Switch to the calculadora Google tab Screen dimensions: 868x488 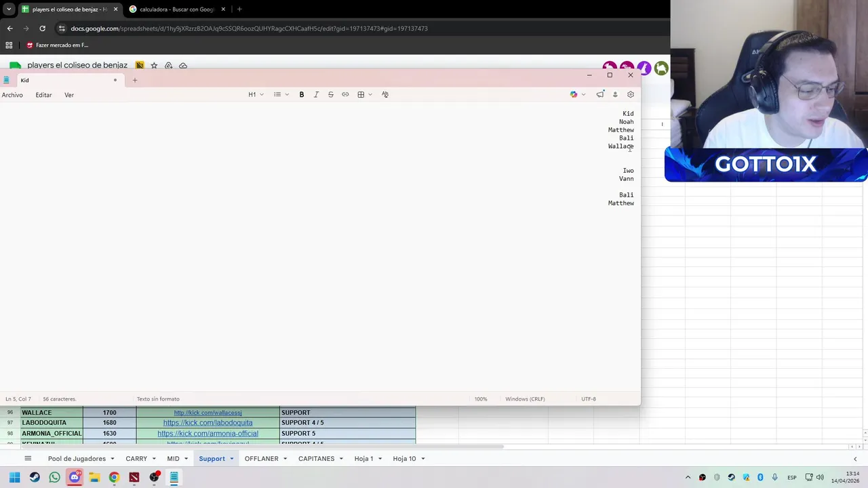pos(176,9)
